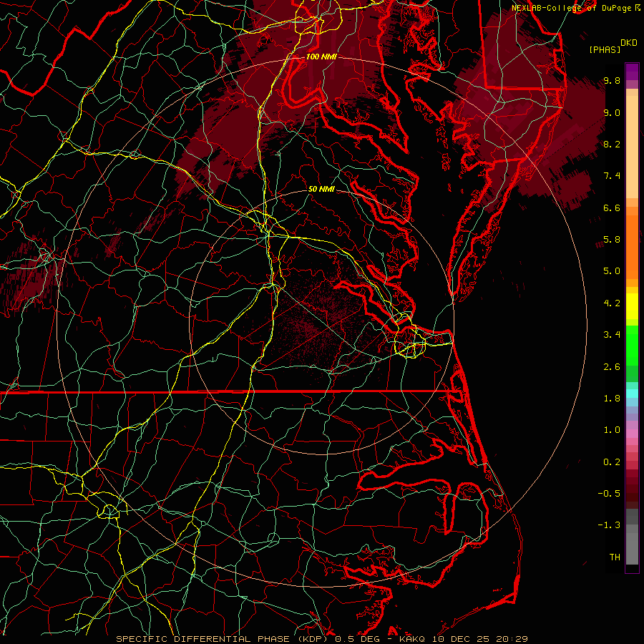Click the (KDP) abbreviation in caption

point(313,639)
